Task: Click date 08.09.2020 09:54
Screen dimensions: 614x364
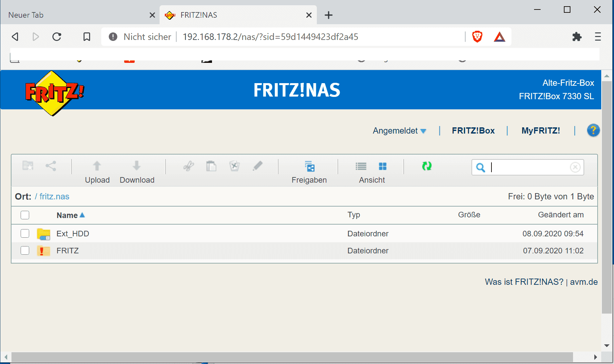Action: point(553,234)
